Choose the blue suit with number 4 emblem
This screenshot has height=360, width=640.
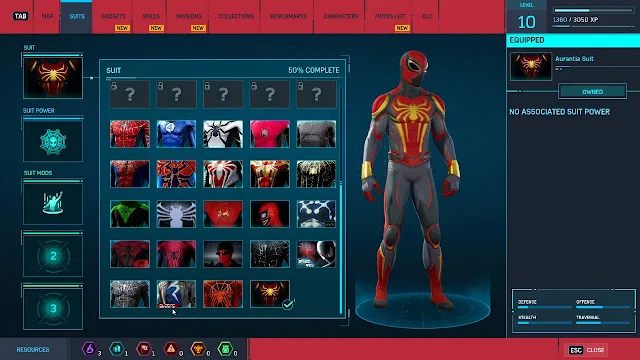[176, 134]
